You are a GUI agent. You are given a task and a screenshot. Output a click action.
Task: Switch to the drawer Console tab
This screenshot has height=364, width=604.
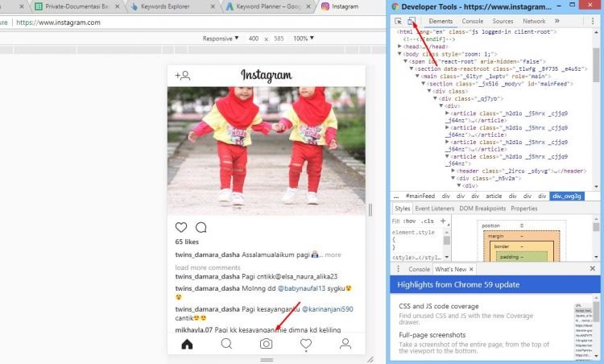419,269
